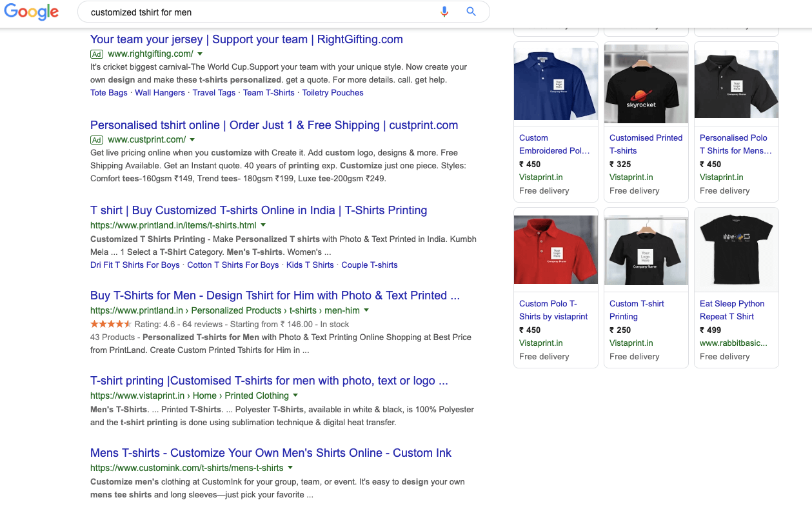The image size is (812, 511).
Task: Click the 'Eat Sleep Python' black t-shirt image
Action: [737, 250]
